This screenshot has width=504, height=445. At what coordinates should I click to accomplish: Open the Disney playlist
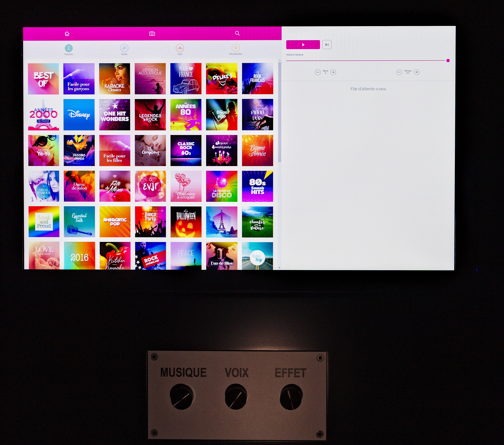click(79, 115)
